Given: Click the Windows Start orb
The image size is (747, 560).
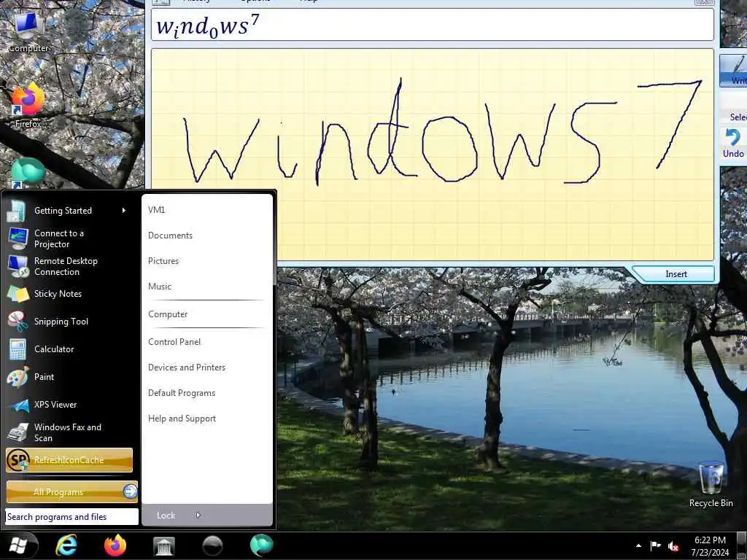Looking at the screenshot, I should [18, 545].
